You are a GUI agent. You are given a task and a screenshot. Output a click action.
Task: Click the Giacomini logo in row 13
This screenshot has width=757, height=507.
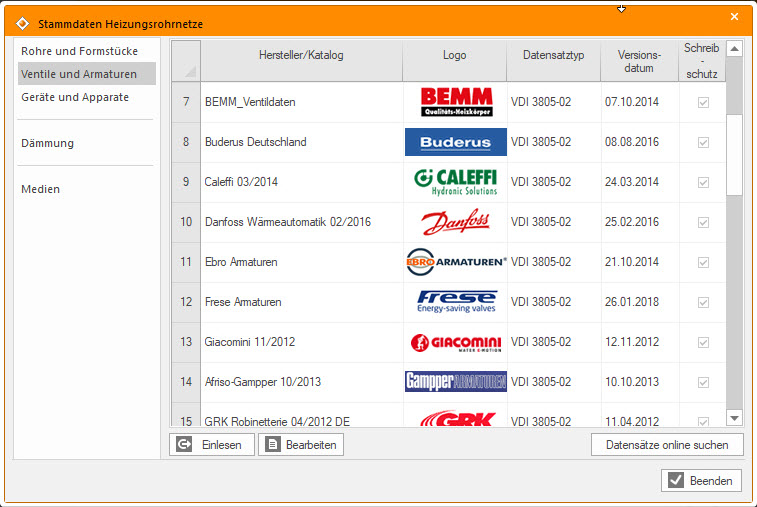coord(455,342)
